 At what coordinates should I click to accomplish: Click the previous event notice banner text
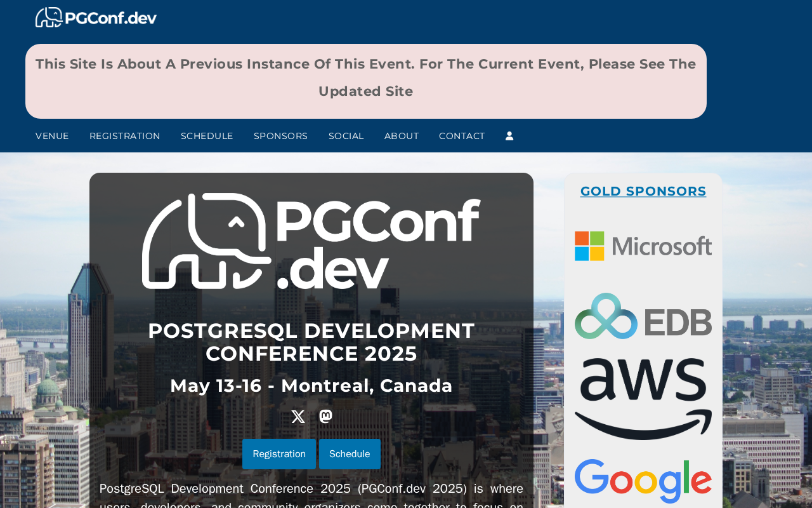[x=366, y=77]
